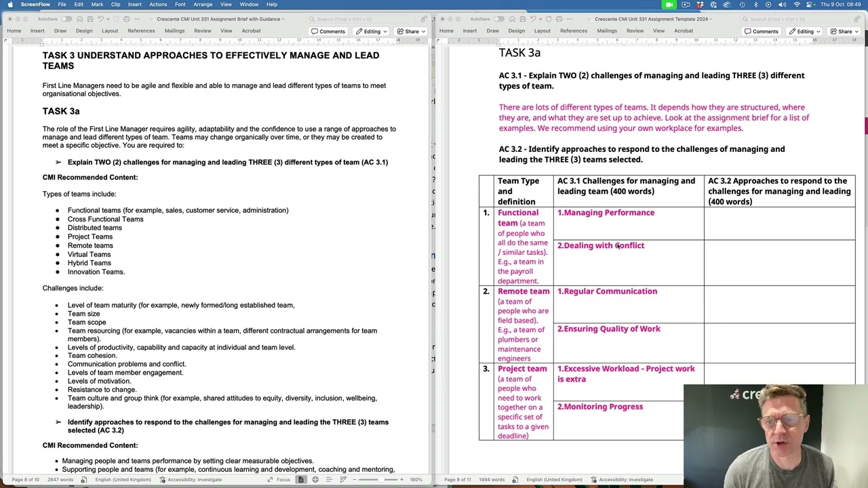Click share-people icon at right of left window search

[424, 19]
